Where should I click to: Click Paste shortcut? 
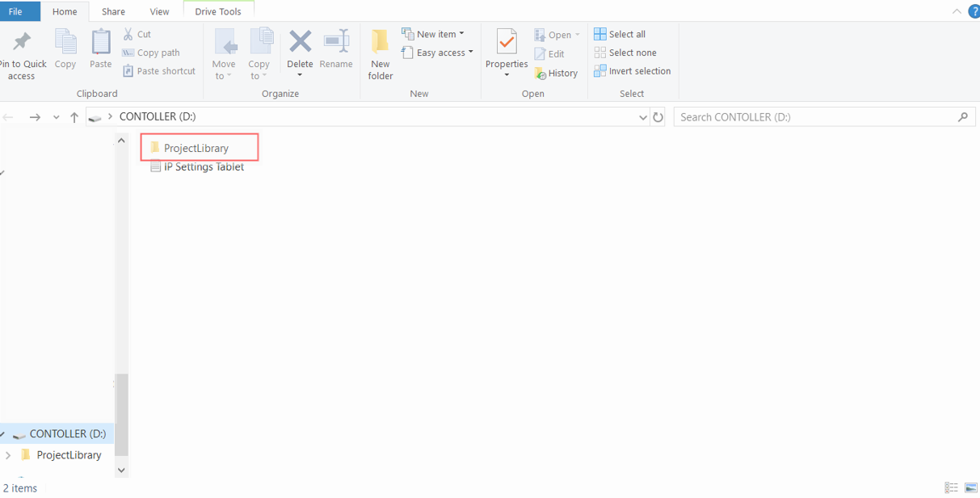coord(159,71)
